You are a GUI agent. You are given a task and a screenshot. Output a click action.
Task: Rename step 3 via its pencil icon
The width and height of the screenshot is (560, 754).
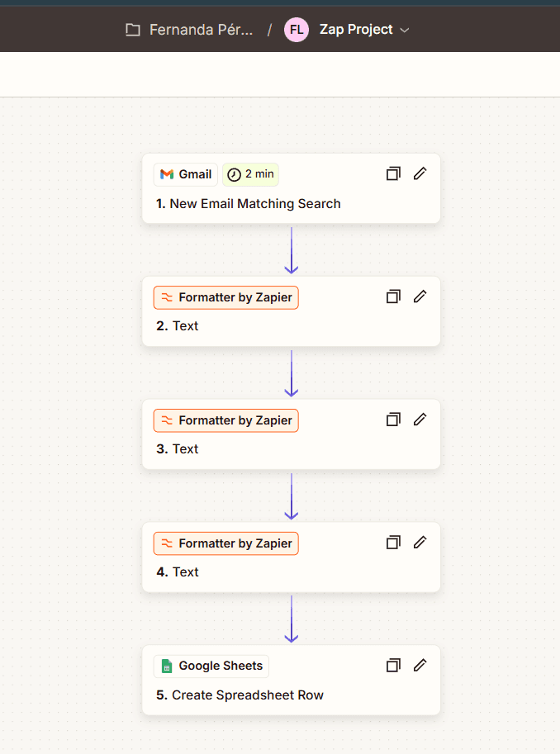pos(420,419)
